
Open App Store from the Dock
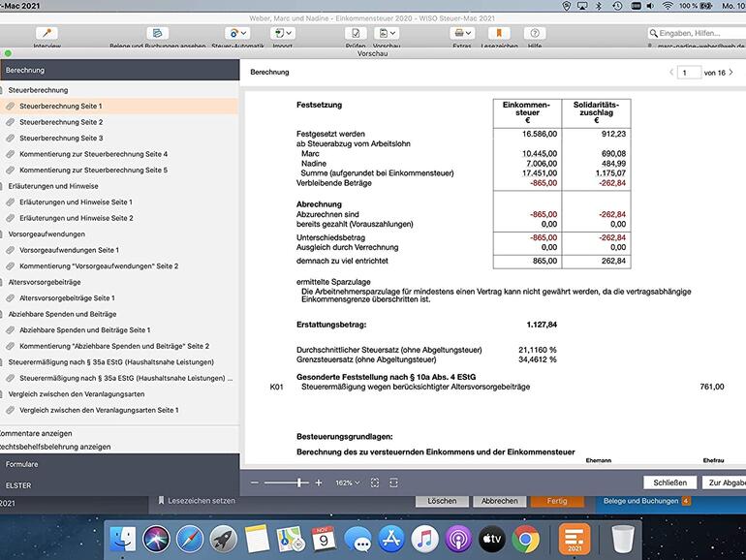point(391,539)
